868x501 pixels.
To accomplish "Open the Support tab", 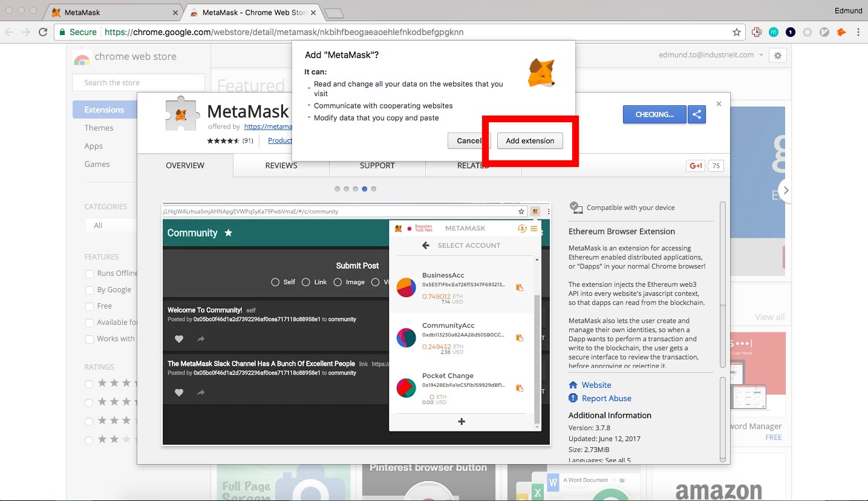I will 377,166.
